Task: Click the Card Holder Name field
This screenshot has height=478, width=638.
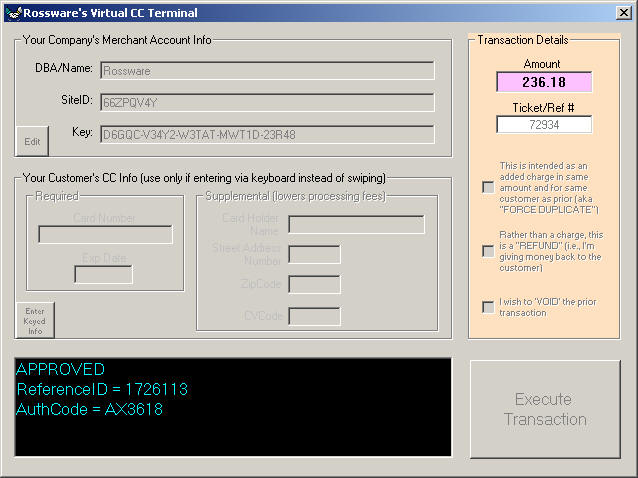Action: 356,224
